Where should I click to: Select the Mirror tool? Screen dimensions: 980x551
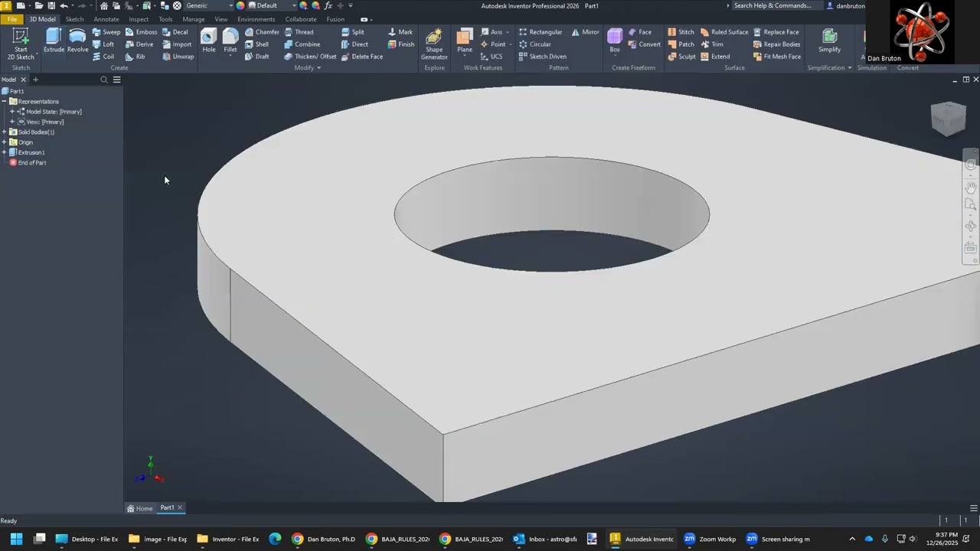coord(585,32)
